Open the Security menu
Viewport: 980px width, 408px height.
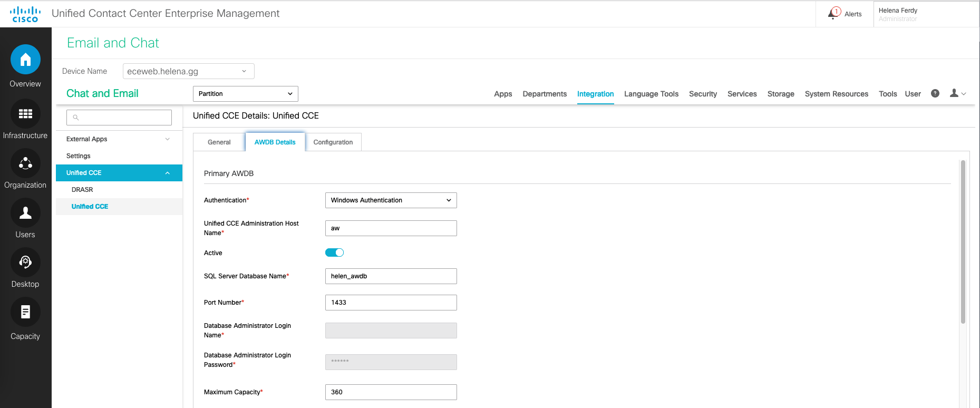click(x=702, y=94)
